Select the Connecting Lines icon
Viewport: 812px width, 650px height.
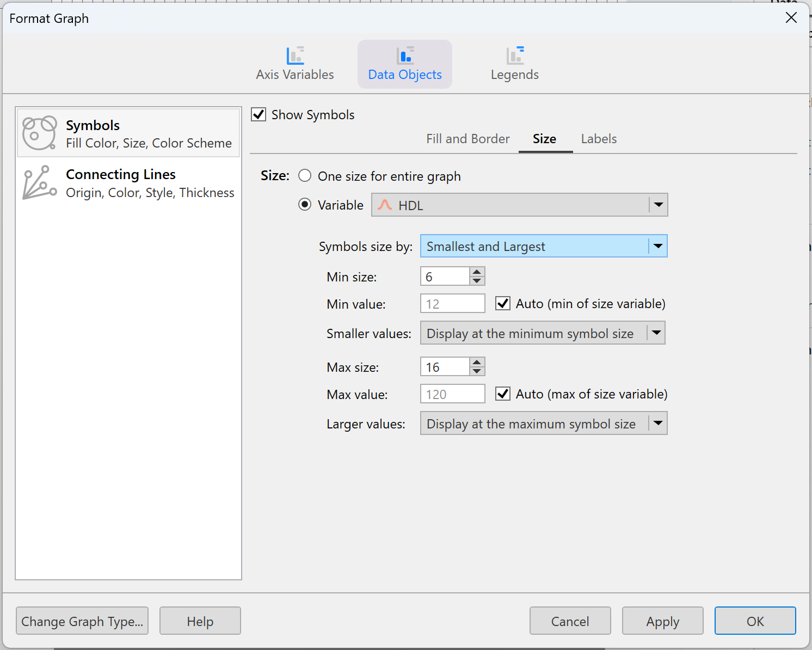[39, 183]
